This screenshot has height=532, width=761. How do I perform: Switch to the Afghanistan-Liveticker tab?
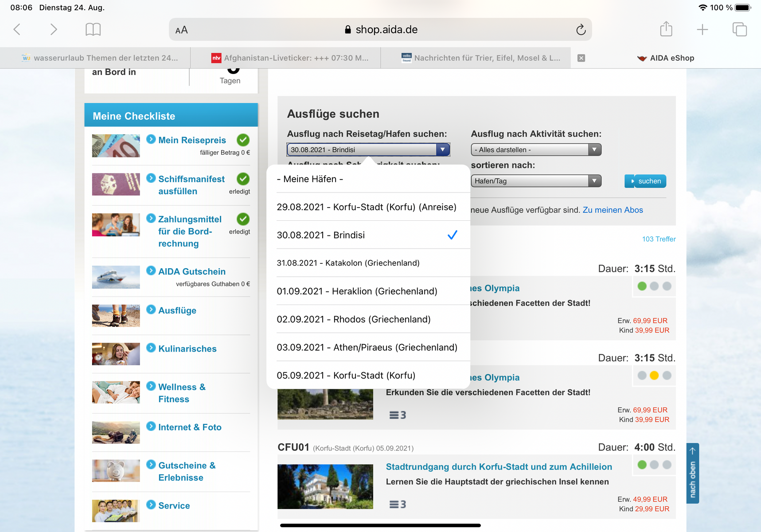290,58
